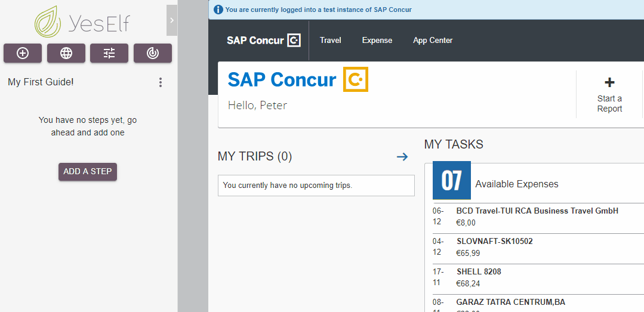Open the Travel menu
This screenshot has width=644, height=312.
pyautogui.click(x=331, y=40)
